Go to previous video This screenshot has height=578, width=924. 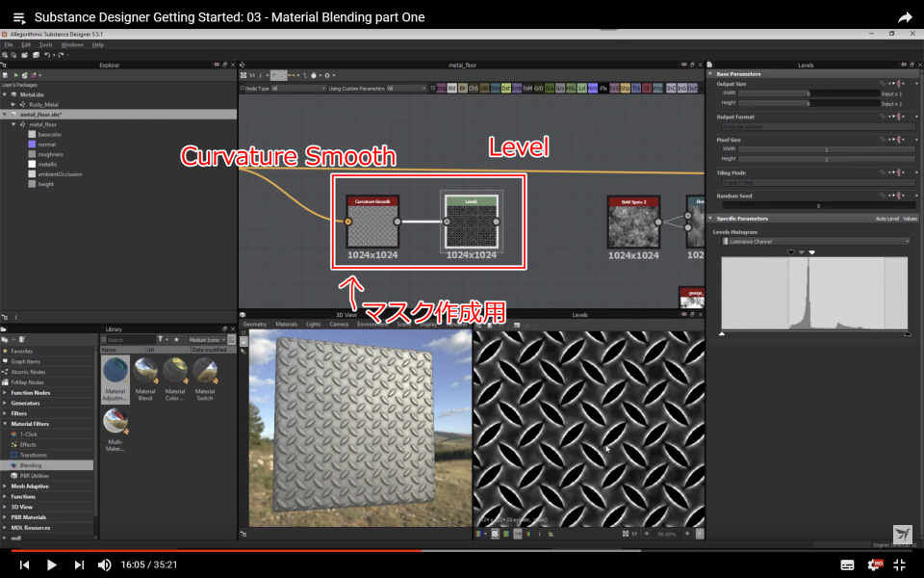(x=24, y=565)
